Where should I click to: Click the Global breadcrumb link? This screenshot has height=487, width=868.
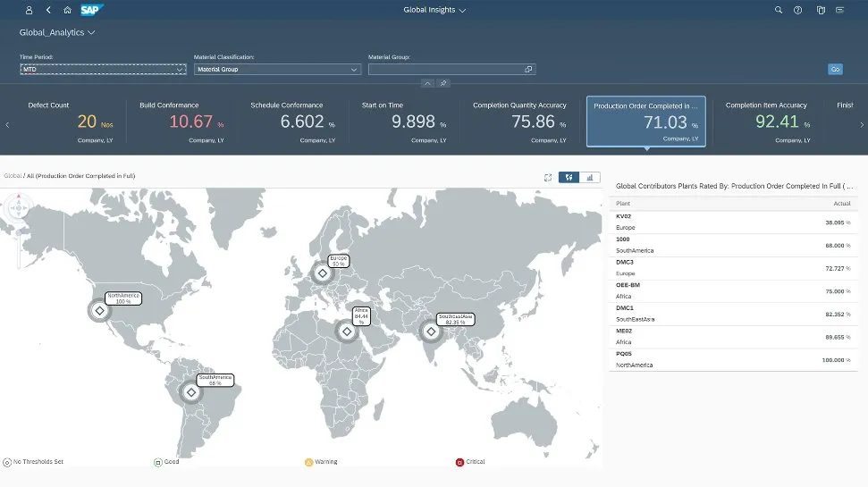click(x=13, y=176)
